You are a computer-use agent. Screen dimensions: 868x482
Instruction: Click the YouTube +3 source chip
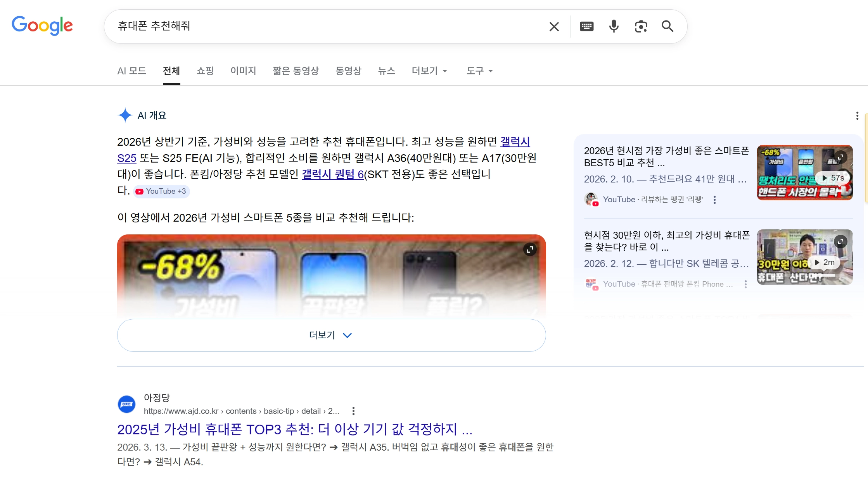(161, 191)
